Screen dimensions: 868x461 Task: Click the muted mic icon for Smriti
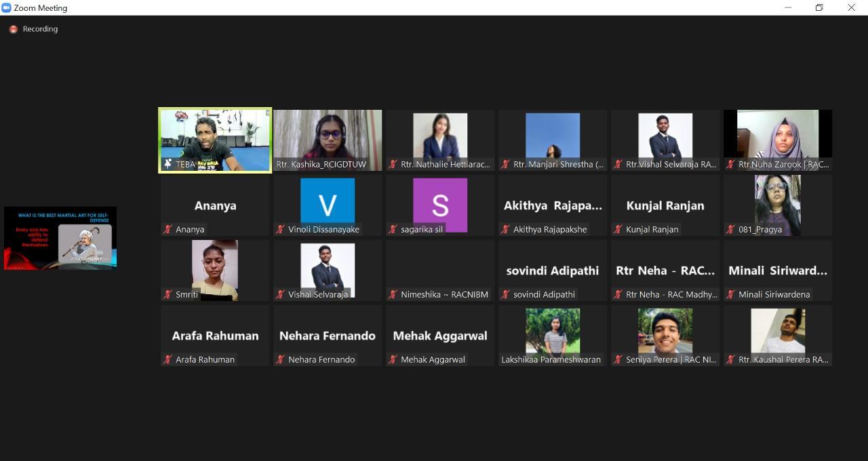[167, 294]
